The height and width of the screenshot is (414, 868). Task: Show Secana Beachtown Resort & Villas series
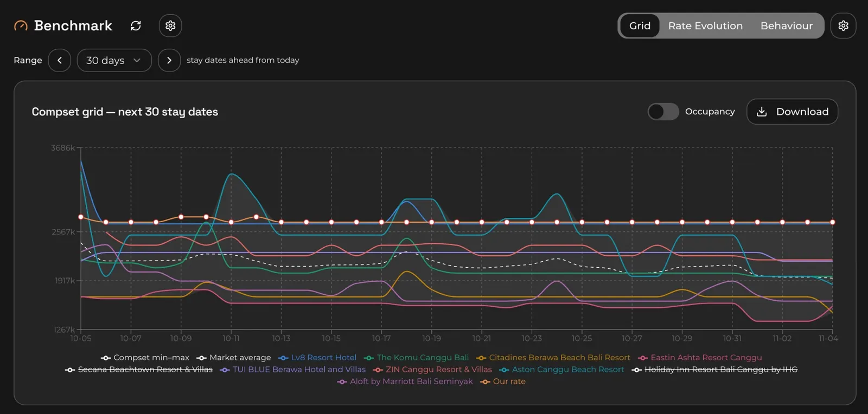(139, 370)
